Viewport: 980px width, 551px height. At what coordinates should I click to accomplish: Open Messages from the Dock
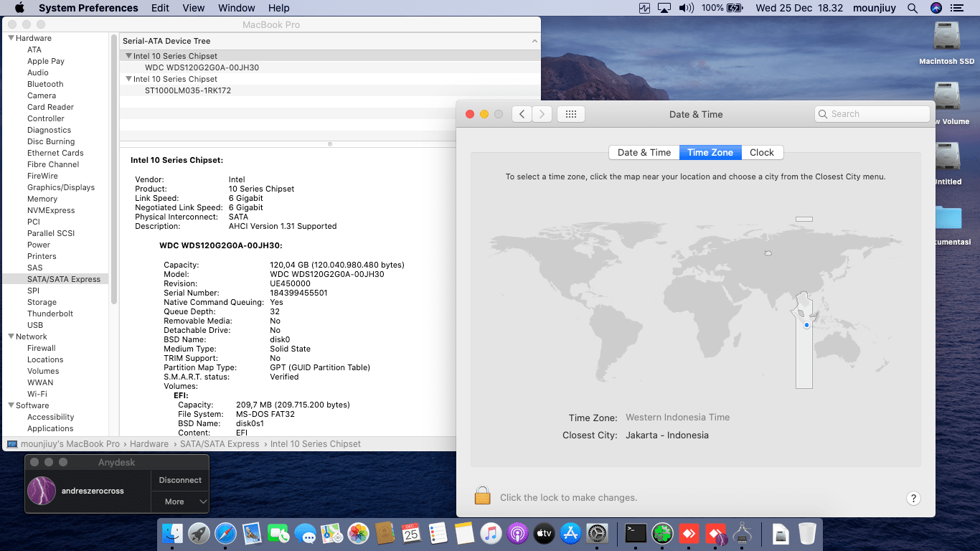pyautogui.click(x=305, y=533)
